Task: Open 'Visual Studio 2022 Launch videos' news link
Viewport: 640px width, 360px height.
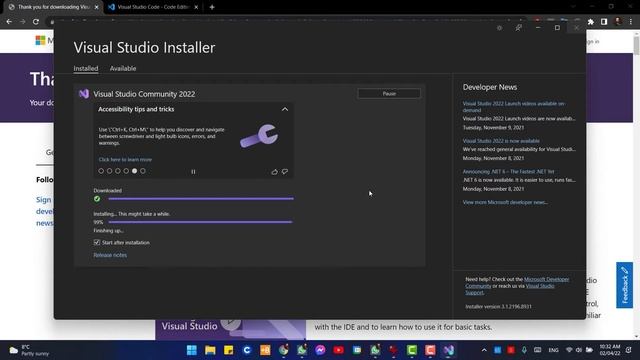Action: click(513, 107)
